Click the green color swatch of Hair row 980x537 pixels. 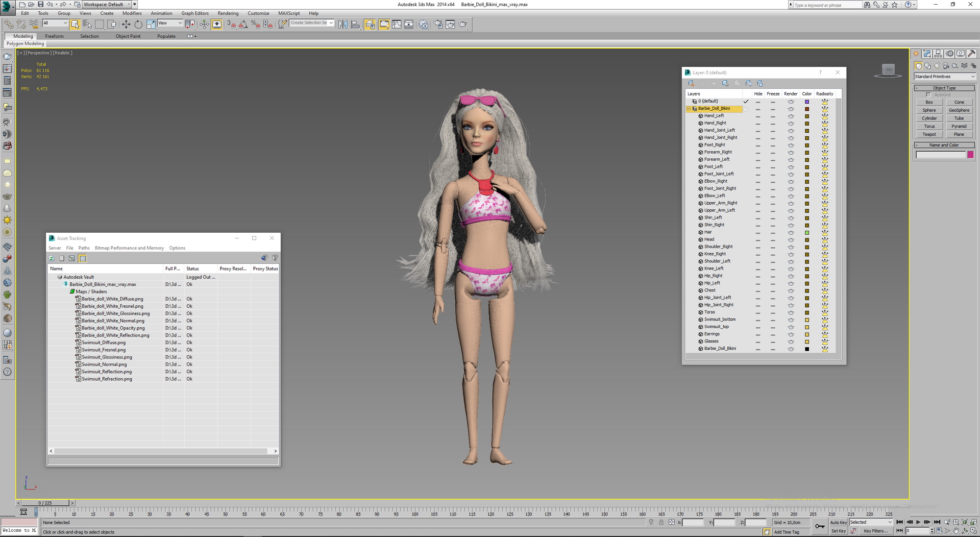[x=806, y=233]
